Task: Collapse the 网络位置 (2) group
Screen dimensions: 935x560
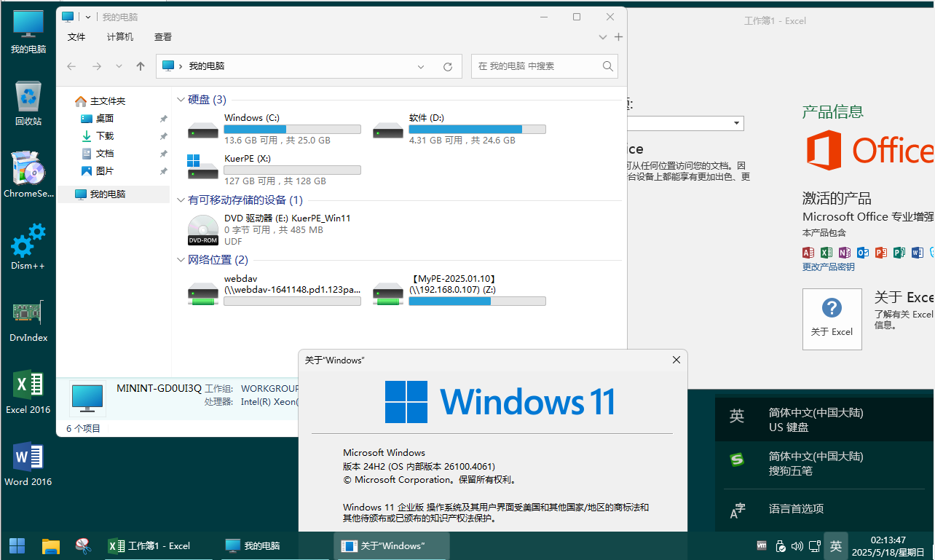Action: (x=181, y=260)
